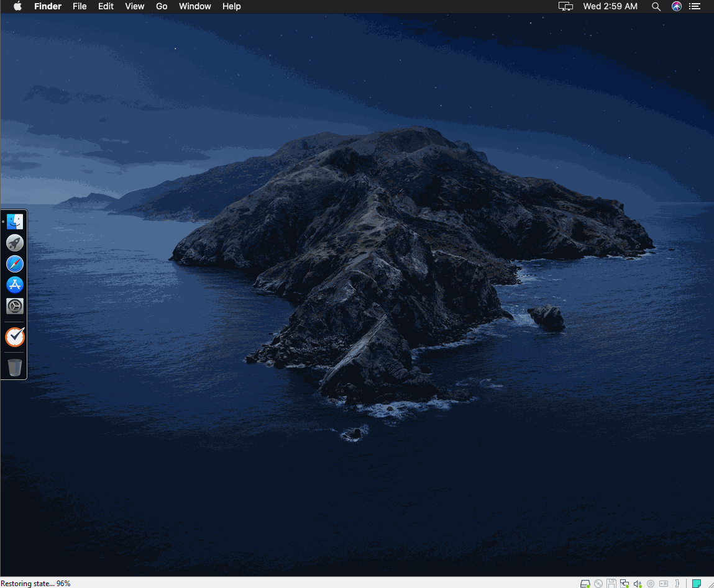Click the clock showing Wed 2:59 AM

point(611,6)
